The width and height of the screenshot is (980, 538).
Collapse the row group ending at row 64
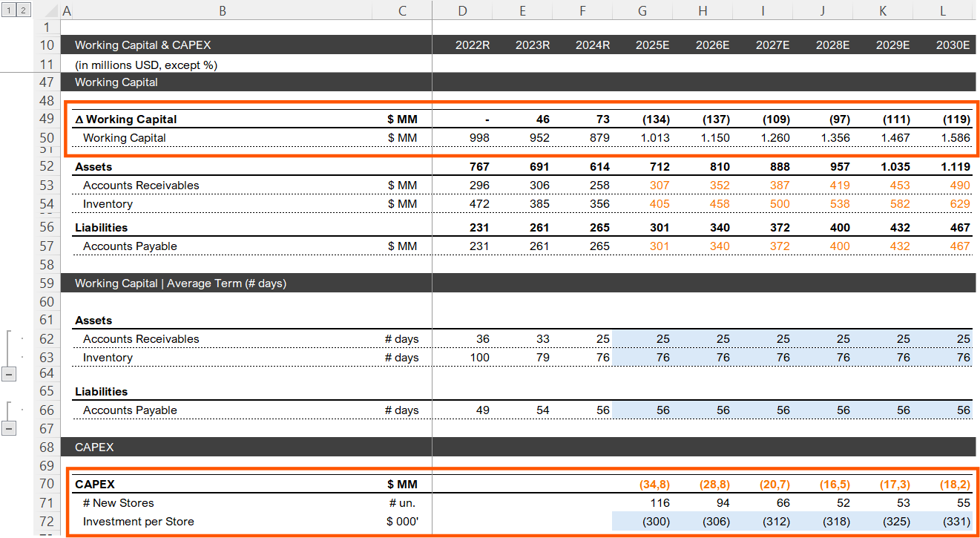click(10, 374)
